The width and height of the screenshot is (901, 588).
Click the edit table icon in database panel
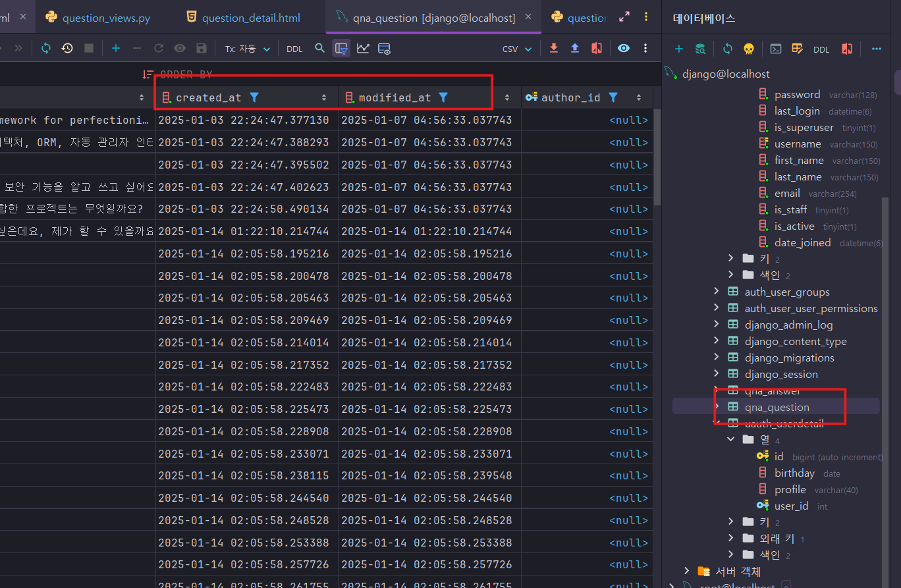pyautogui.click(x=797, y=49)
